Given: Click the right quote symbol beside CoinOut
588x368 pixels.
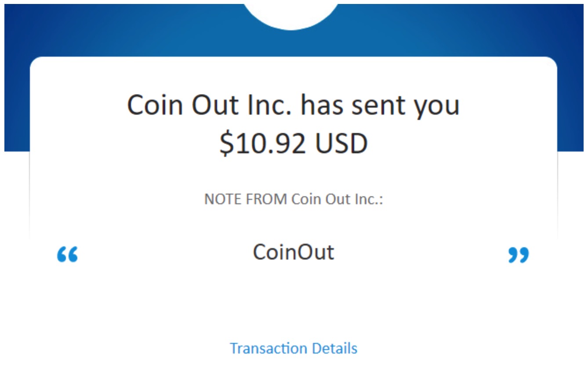Looking at the screenshot, I should point(519,255).
